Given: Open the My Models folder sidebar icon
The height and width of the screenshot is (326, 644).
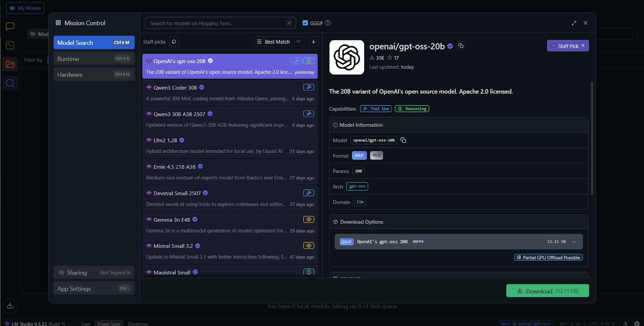Looking at the screenshot, I should [10, 64].
